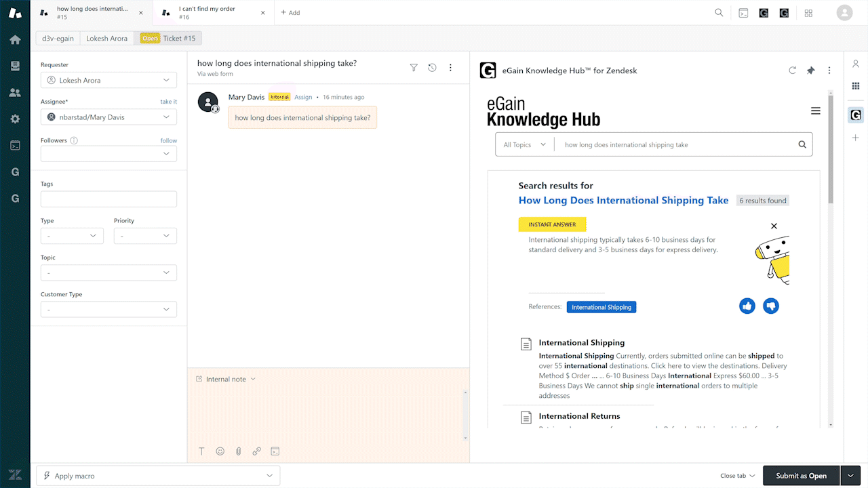Viewport: 868px width, 488px height.
Task: Switch Internal note reply type
Action: pyautogui.click(x=226, y=379)
